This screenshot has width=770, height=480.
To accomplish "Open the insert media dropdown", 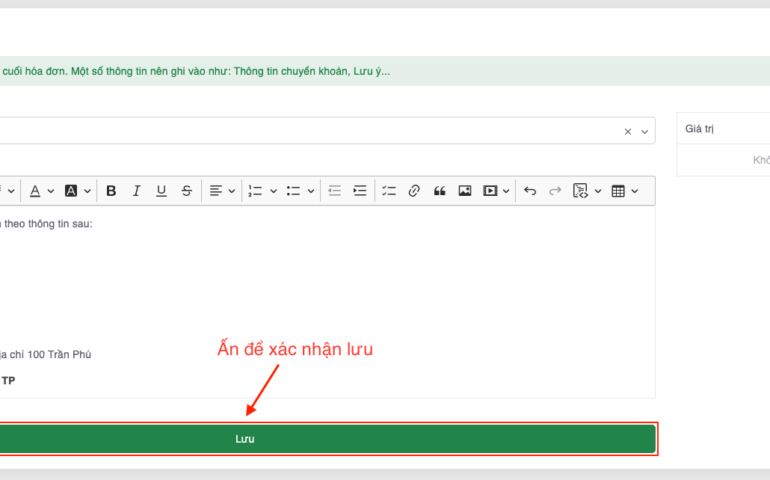I will [496, 191].
